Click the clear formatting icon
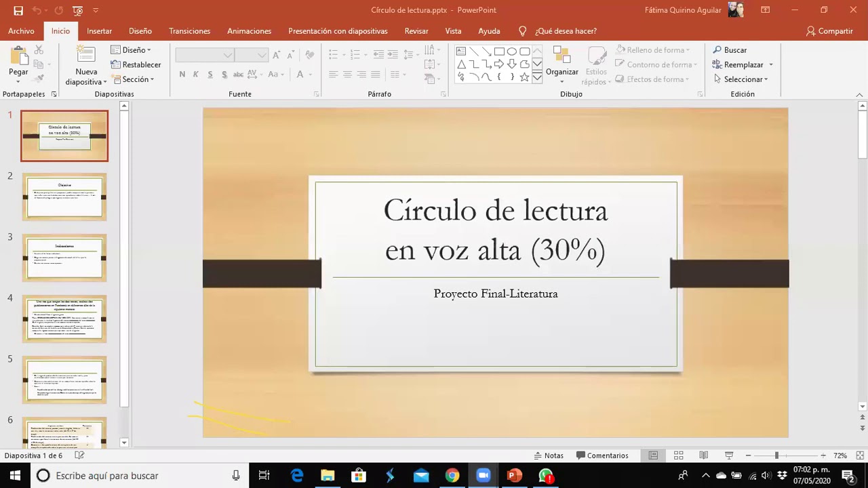 tap(309, 55)
